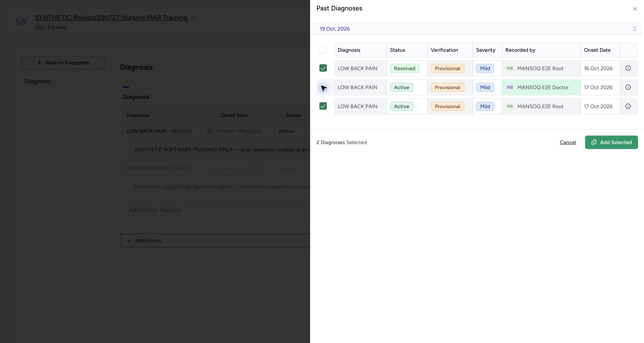This screenshot has width=644, height=343.
Task: Focus Add another Diagnosis field
Action: click(217, 210)
